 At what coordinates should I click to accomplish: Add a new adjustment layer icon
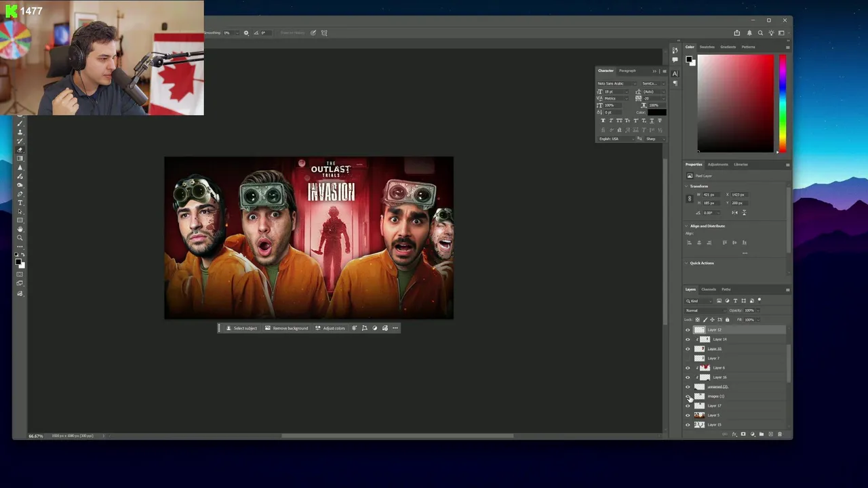[752, 434]
